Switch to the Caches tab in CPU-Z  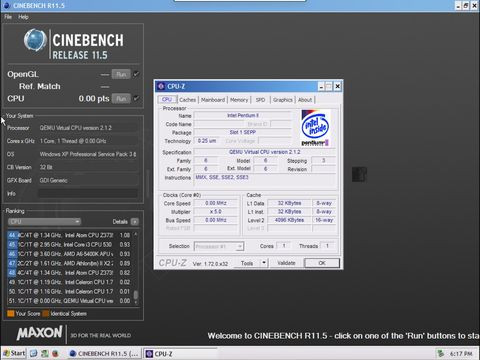click(187, 100)
